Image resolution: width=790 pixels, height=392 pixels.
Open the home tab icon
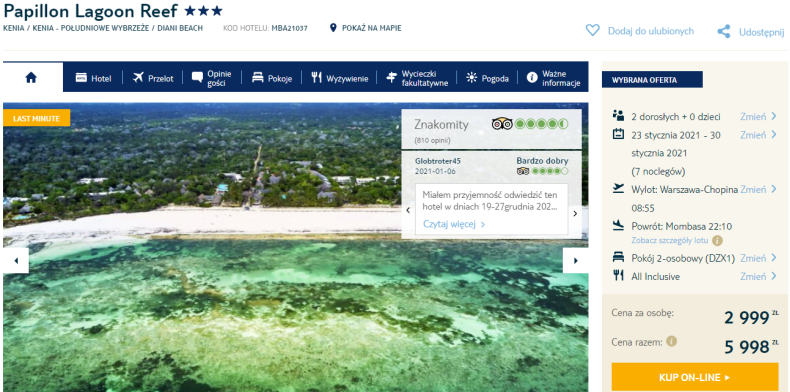[31, 78]
